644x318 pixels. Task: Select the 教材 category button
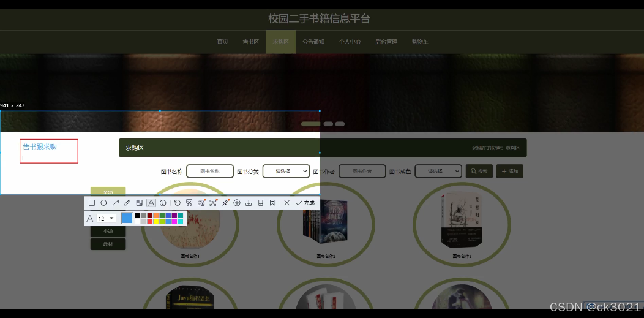click(x=108, y=244)
